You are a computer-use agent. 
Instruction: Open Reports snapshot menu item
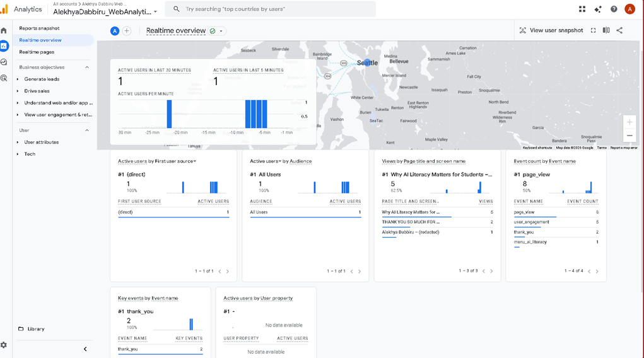coord(39,28)
